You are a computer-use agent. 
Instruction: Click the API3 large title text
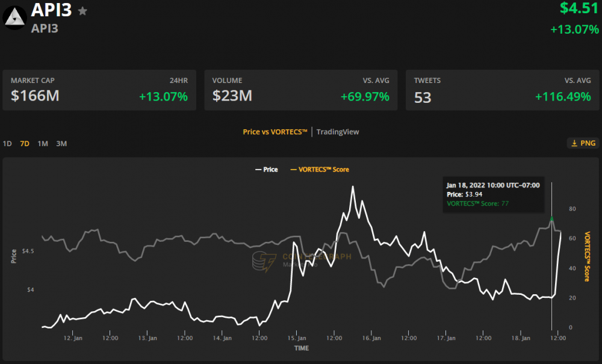[x=51, y=10]
